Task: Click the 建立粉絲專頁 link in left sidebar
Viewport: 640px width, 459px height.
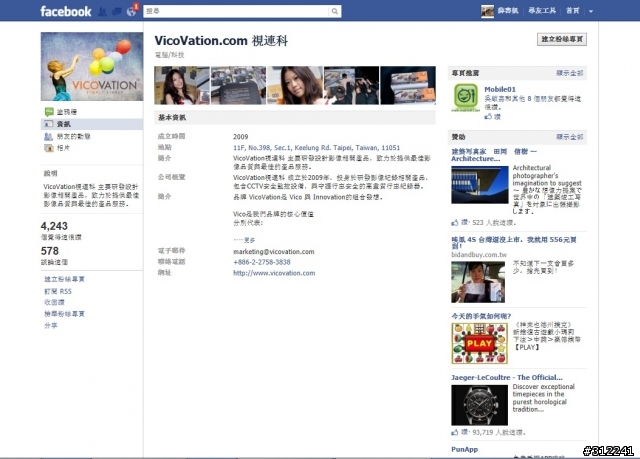Action: [x=64, y=279]
